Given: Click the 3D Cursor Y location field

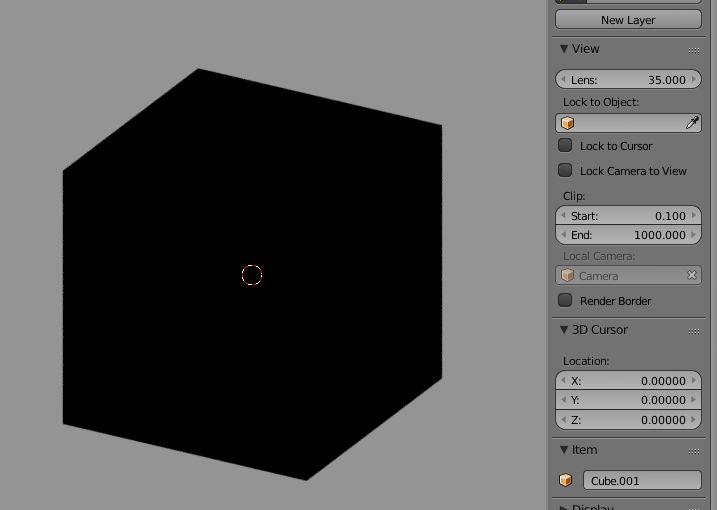Looking at the screenshot, I should [x=628, y=400].
